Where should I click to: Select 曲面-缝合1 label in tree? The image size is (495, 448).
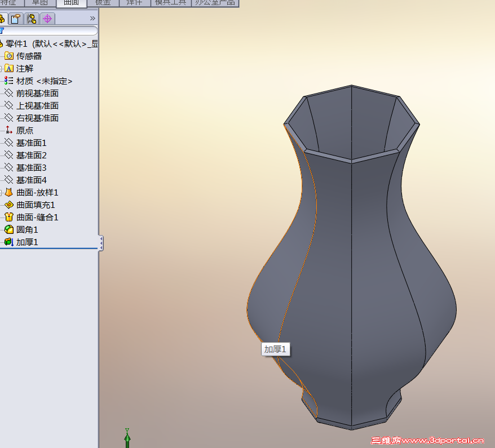coord(37,218)
